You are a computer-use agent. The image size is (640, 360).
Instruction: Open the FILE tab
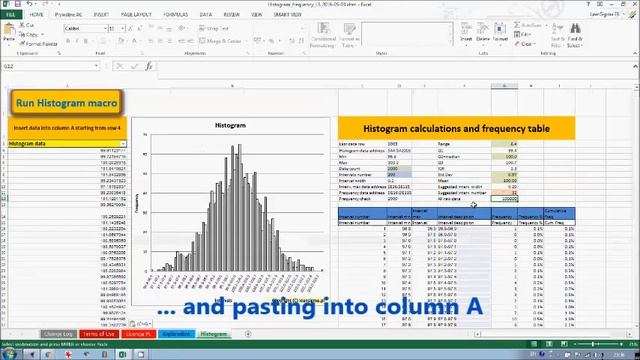[x=11, y=14]
